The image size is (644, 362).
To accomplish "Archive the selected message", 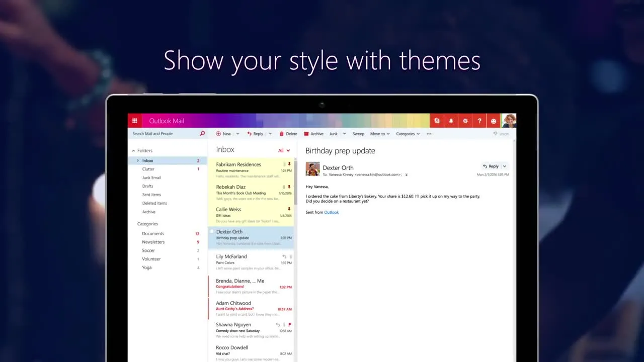I will [313, 134].
